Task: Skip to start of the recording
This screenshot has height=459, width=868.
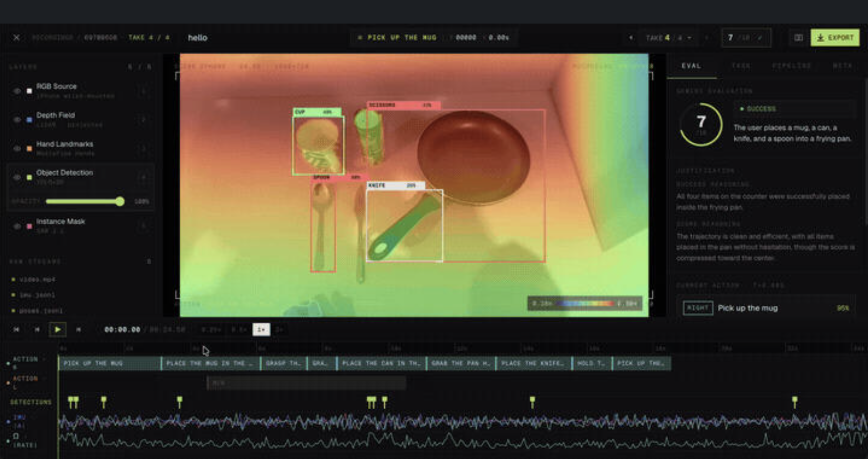Action: [x=16, y=329]
